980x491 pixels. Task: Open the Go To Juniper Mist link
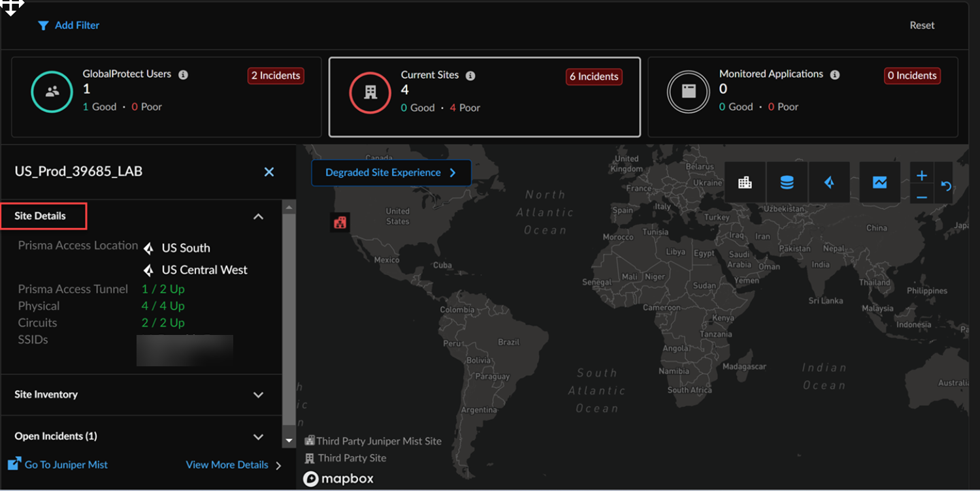point(65,465)
